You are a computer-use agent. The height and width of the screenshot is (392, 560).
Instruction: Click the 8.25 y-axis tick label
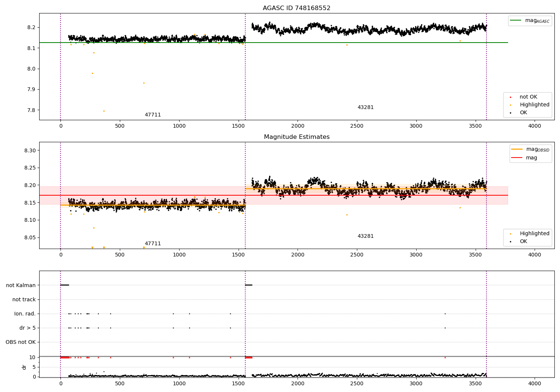[x=30, y=168]
